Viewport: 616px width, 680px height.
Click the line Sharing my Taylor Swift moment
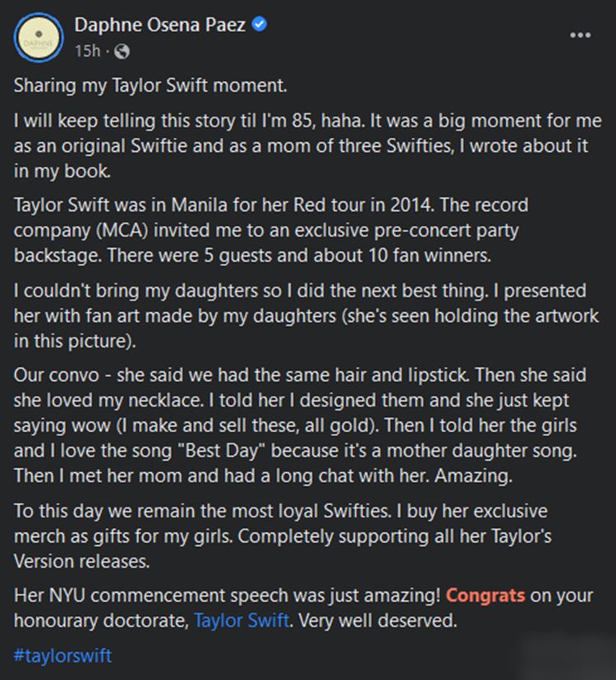point(150,85)
